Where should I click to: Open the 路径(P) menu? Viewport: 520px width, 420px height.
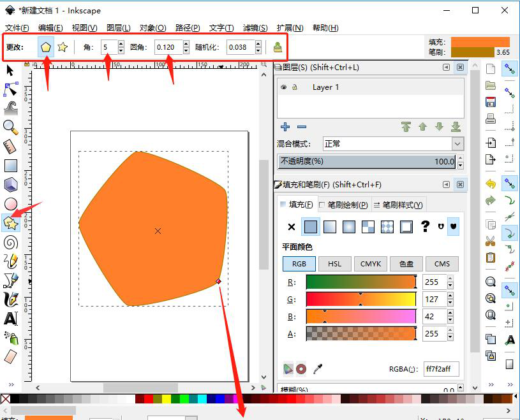click(188, 28)
